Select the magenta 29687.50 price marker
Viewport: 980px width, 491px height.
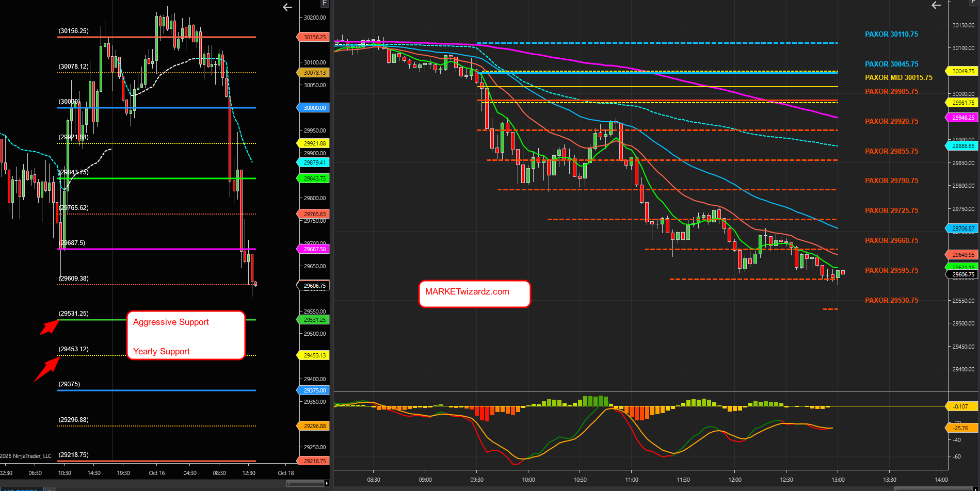point(313,249)
